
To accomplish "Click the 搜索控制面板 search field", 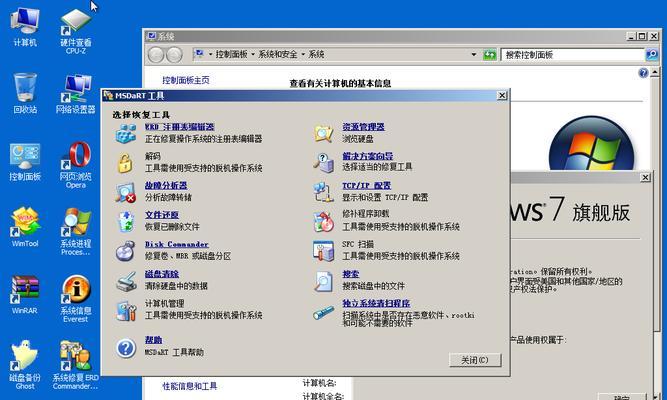I will [x=573, y=54].
